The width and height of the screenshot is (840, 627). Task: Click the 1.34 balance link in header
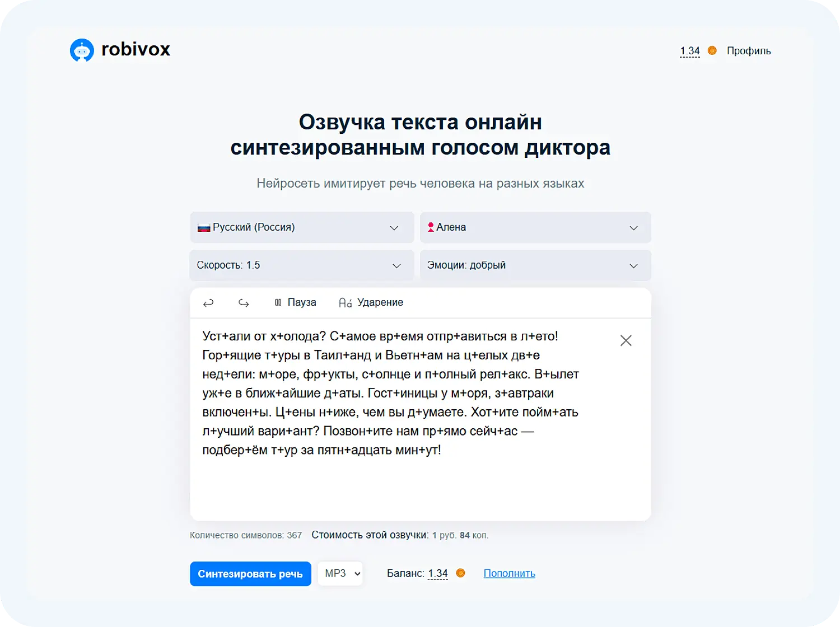point(689,50)
